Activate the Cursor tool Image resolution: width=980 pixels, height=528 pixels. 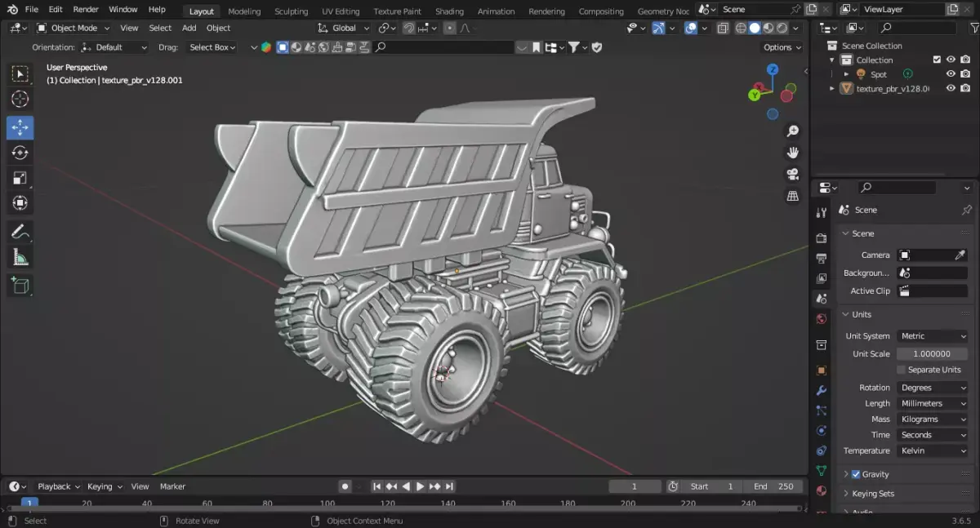point(20,100)
